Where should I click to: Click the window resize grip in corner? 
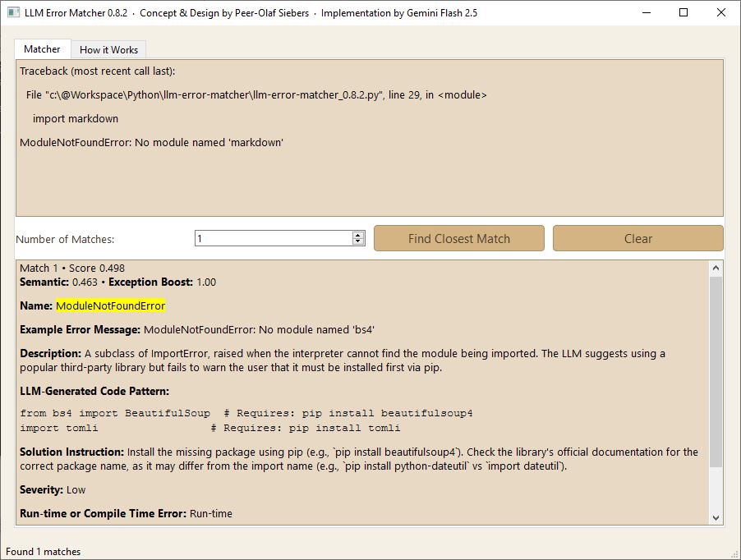pyautogui.click(x=734, y=553)
